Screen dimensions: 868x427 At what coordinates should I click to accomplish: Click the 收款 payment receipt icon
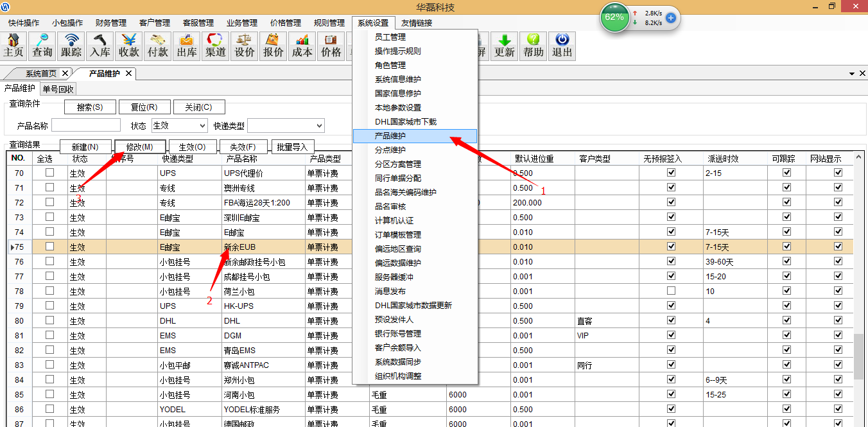pyautogui.click(x=129, y=46)
